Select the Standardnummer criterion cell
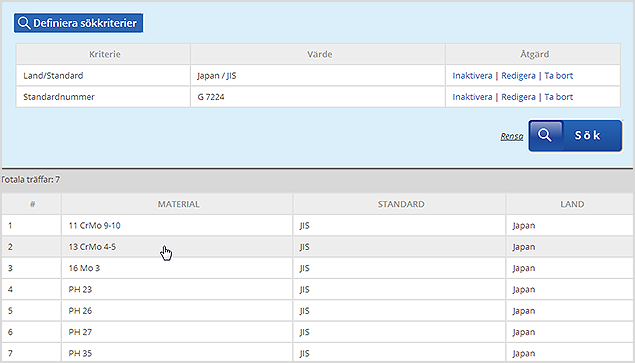The width and height of the screenshot is (635, 363). point(103,97)
